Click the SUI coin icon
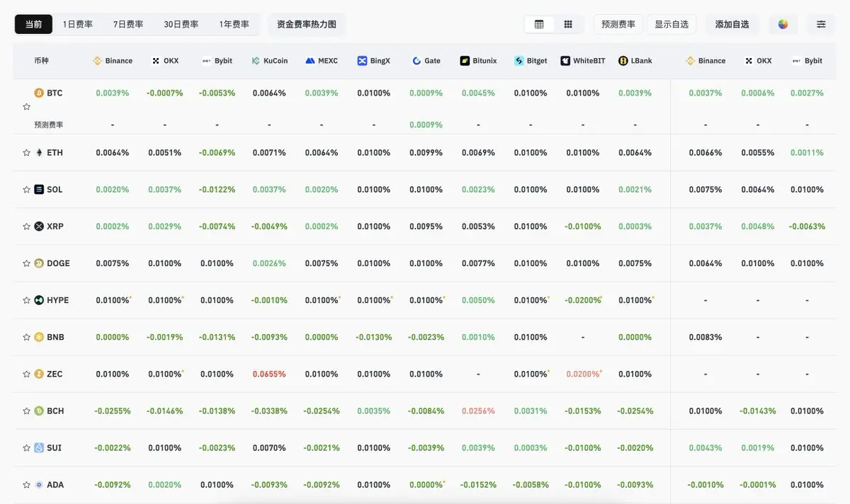Viewport: 850px width, 504px height. coord(39,447)
